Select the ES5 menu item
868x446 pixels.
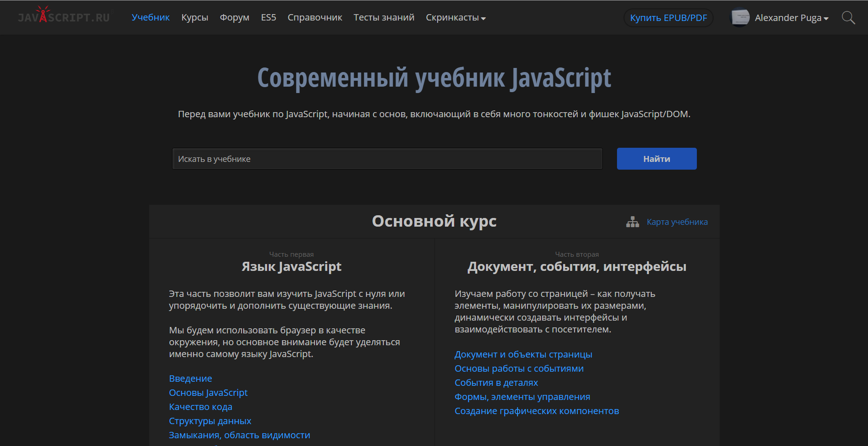[x=268, y=17]
